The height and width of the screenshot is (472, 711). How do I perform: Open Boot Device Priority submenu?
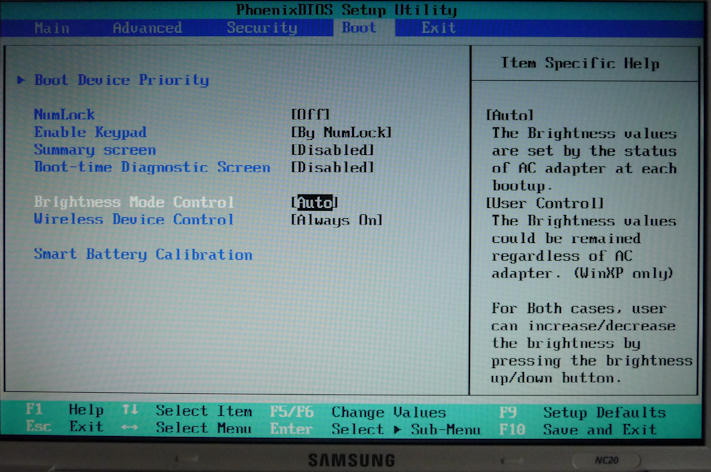[x=122, y=80]
